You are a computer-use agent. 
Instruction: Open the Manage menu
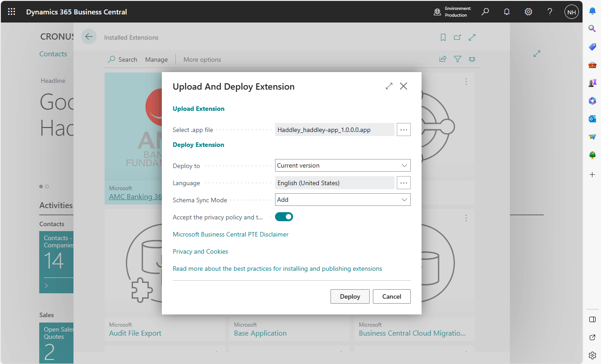(x=156, y=59)
